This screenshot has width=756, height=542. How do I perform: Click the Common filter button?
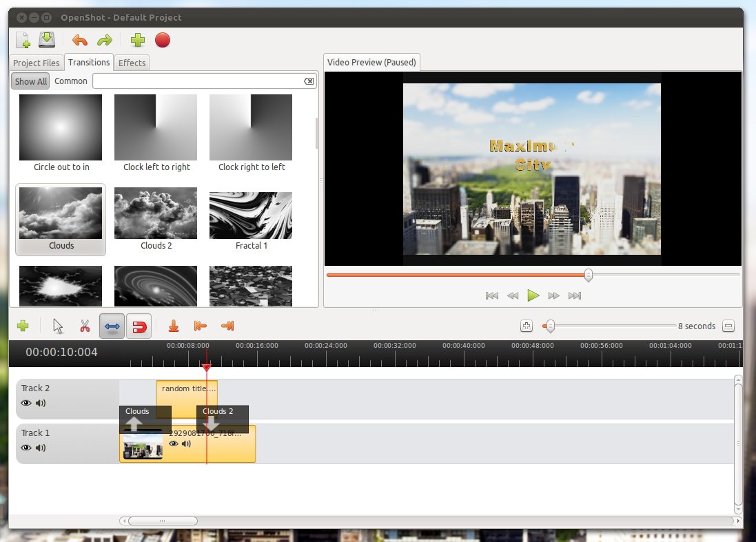71,81
